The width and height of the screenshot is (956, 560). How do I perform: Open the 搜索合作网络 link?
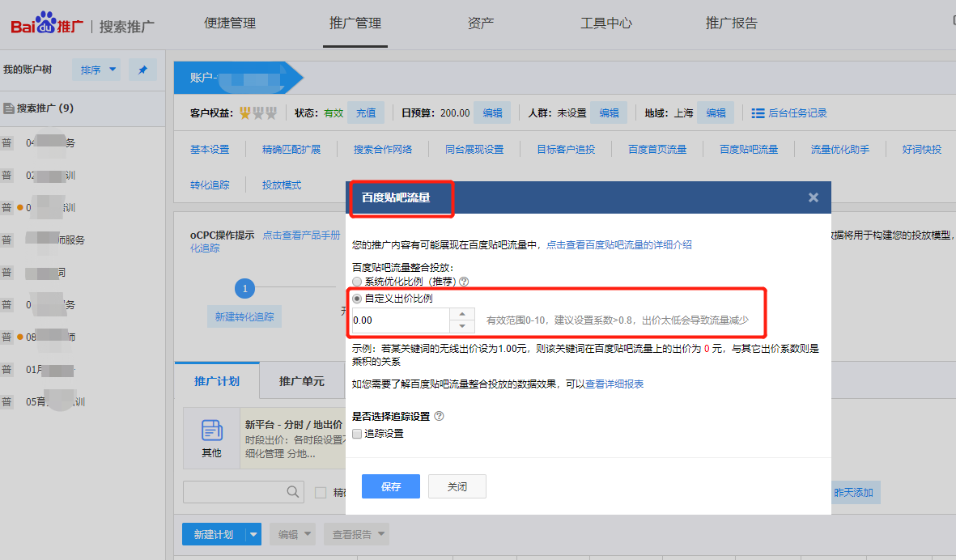tap(383, 149)
